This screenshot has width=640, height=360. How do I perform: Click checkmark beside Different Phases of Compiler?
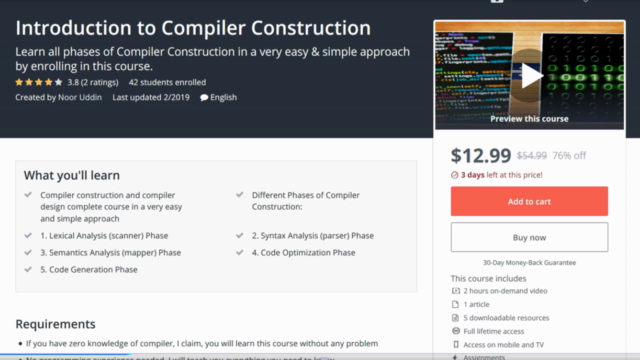click(x=240, y=195)
